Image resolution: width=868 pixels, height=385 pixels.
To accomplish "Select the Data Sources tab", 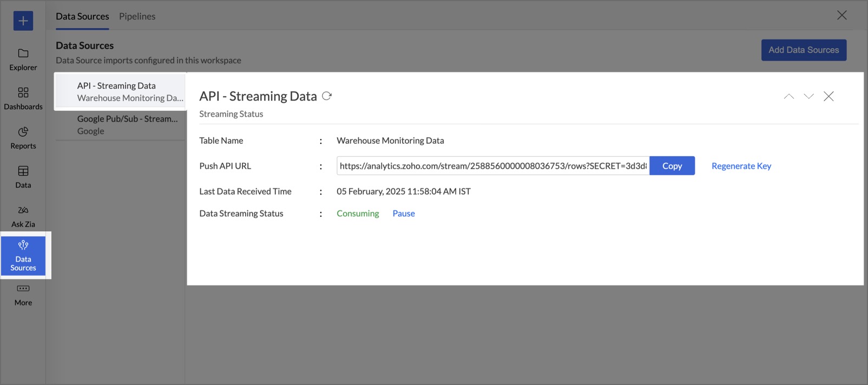I will 82,16.
